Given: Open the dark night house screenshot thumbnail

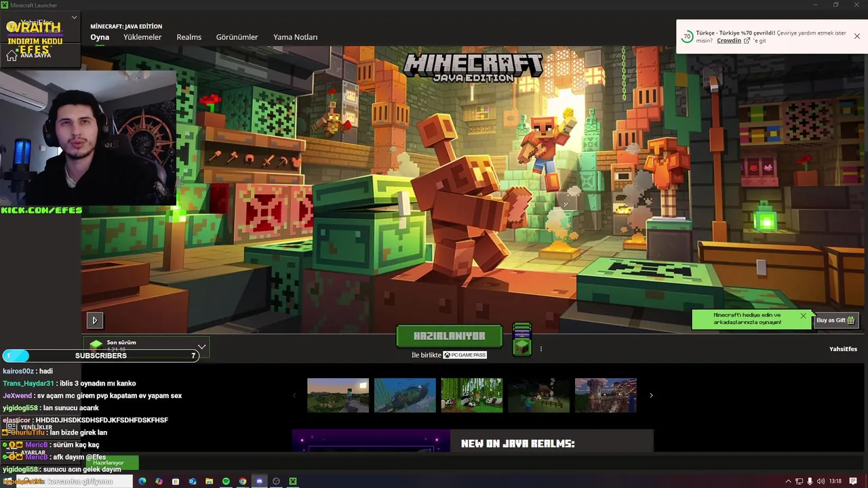Looking at the screenshot, I should [539, 395].
